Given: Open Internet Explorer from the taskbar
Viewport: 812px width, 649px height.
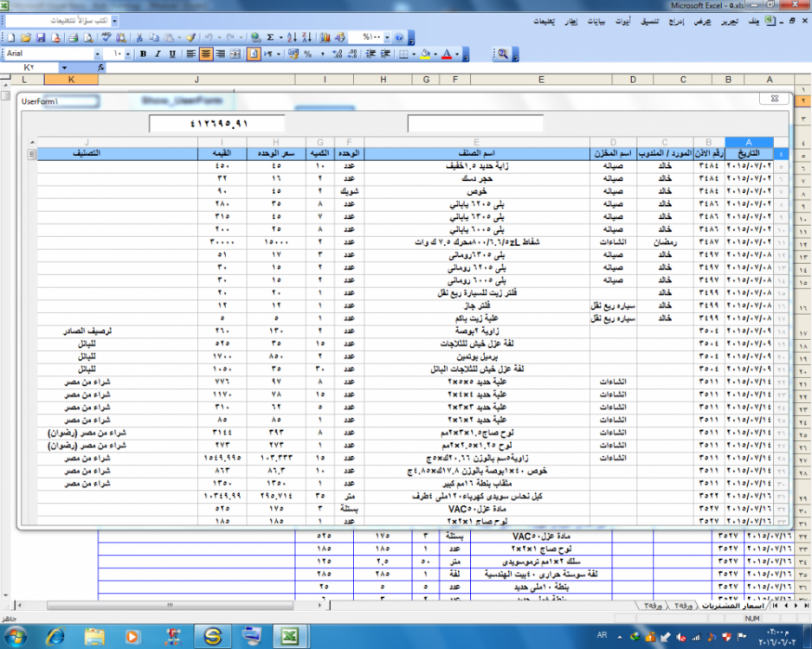Looking at the screenshot, I should coord(55,636).
